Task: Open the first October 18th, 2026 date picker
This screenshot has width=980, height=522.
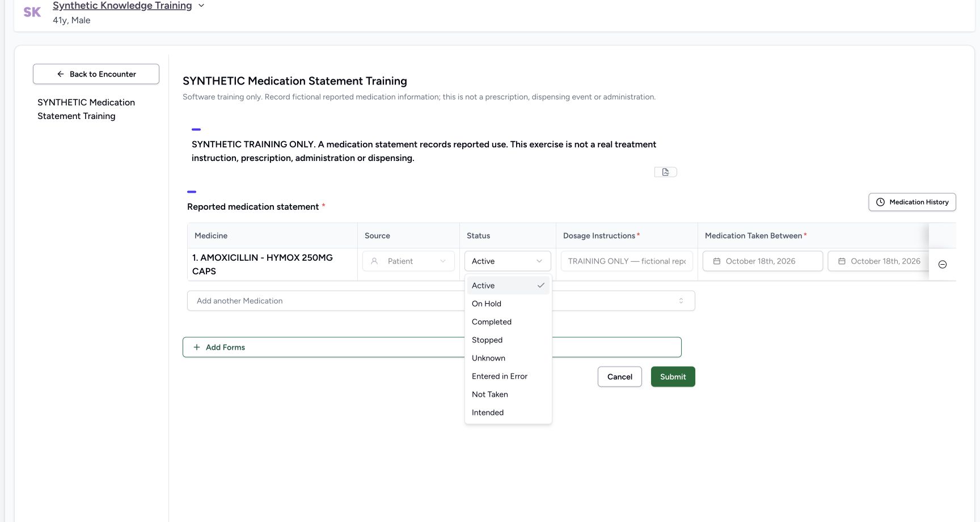Action: click(763, 261)
